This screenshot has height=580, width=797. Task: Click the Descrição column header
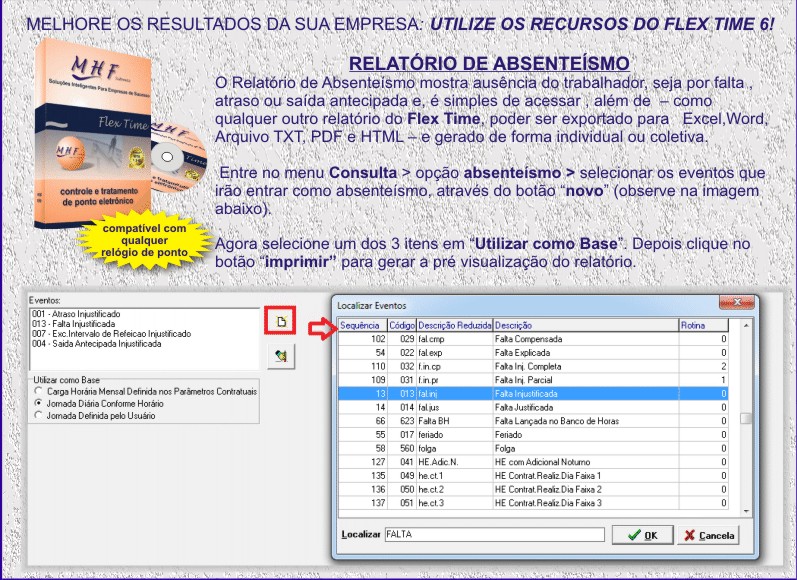point(586,325)
